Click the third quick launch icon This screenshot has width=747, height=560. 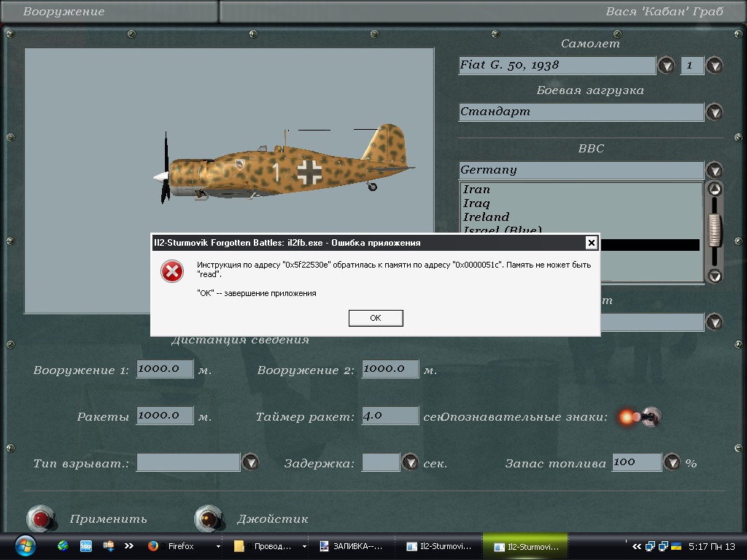pos(109,546)
